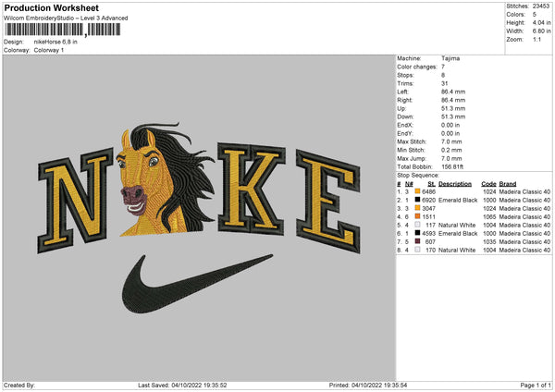Click the Width value '6.80 in'

541,31
